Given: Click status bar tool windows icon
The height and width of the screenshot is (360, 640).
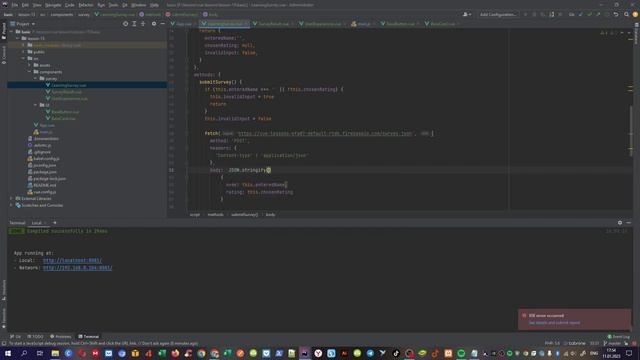Looking at the screenshot, I should click(4, 344).
